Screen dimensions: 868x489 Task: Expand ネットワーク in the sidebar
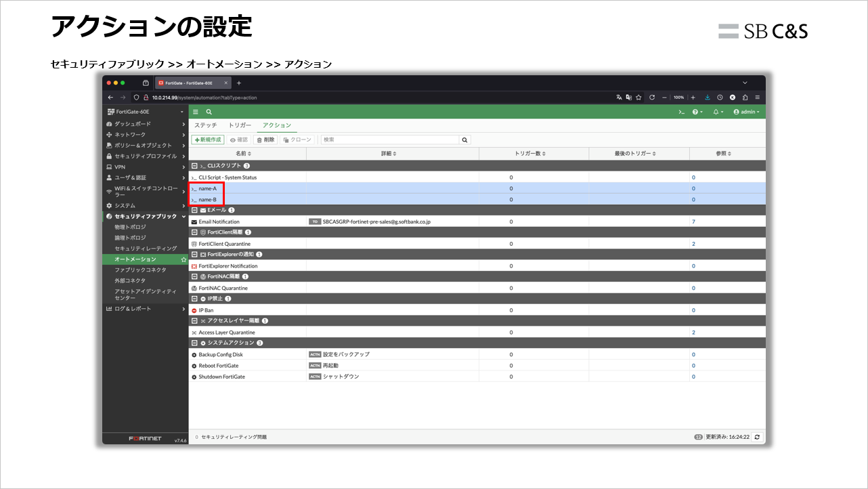point(145,135)
